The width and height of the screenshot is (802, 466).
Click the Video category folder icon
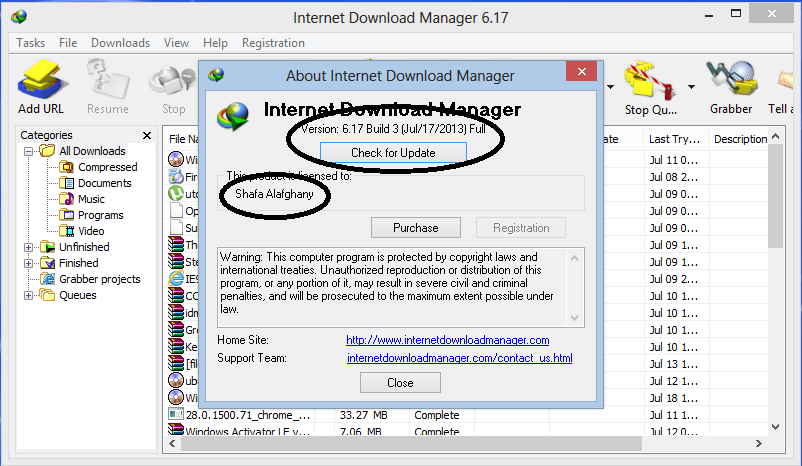click(66, 231)
